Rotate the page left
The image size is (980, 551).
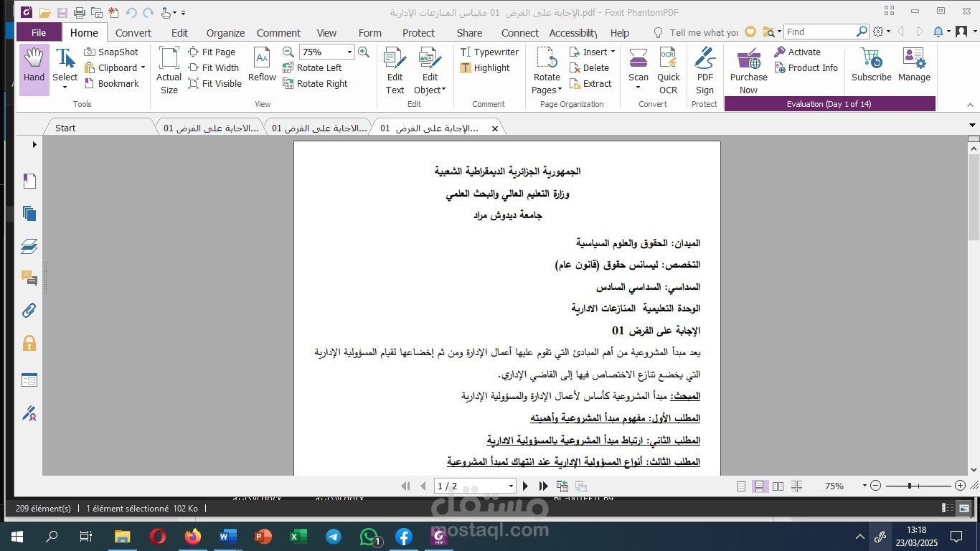pos(312,67)
